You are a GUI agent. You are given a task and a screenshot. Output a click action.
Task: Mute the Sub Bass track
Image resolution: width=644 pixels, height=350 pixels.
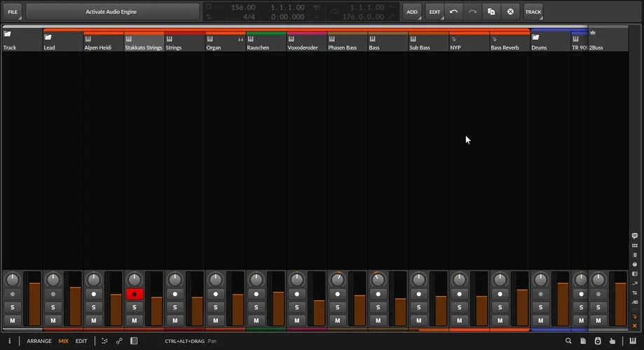pyautogui.click(x=418, y=321)
